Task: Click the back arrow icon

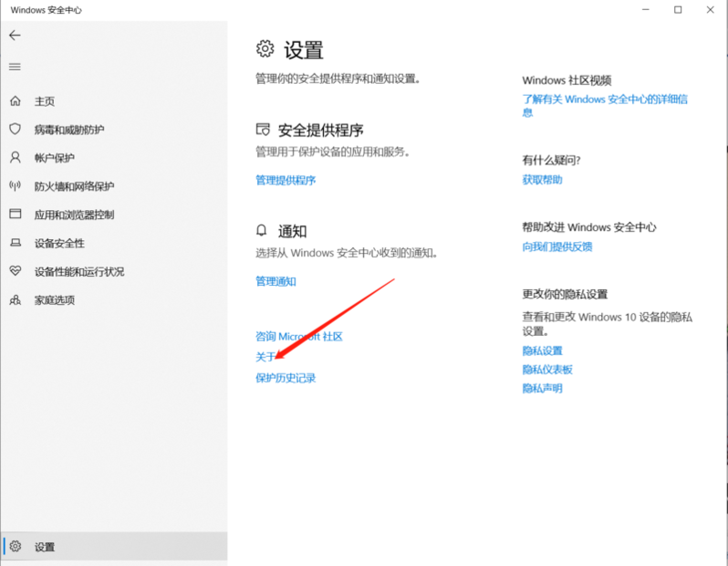Action: pos(15,36)
